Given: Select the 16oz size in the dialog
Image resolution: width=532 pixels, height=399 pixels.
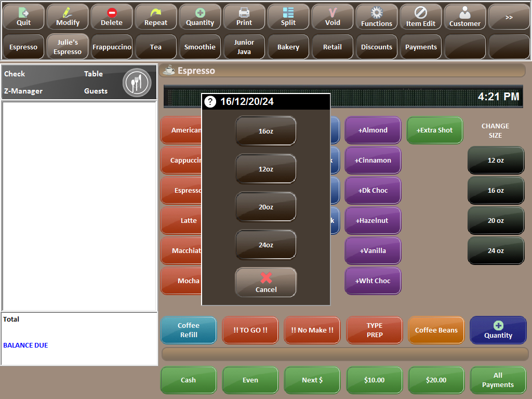Looking at the screenshot, I should [x=265, y=131].
